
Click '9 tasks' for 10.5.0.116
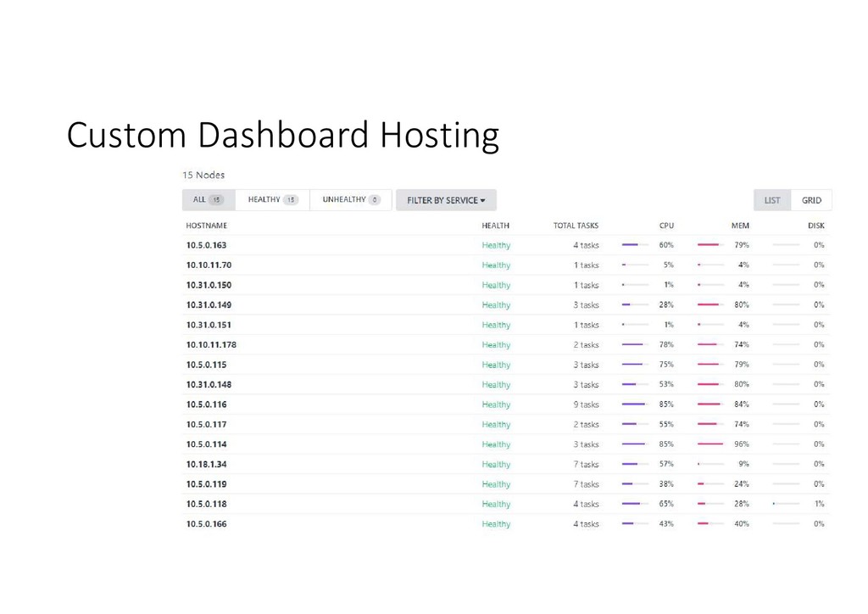(587, 405)
